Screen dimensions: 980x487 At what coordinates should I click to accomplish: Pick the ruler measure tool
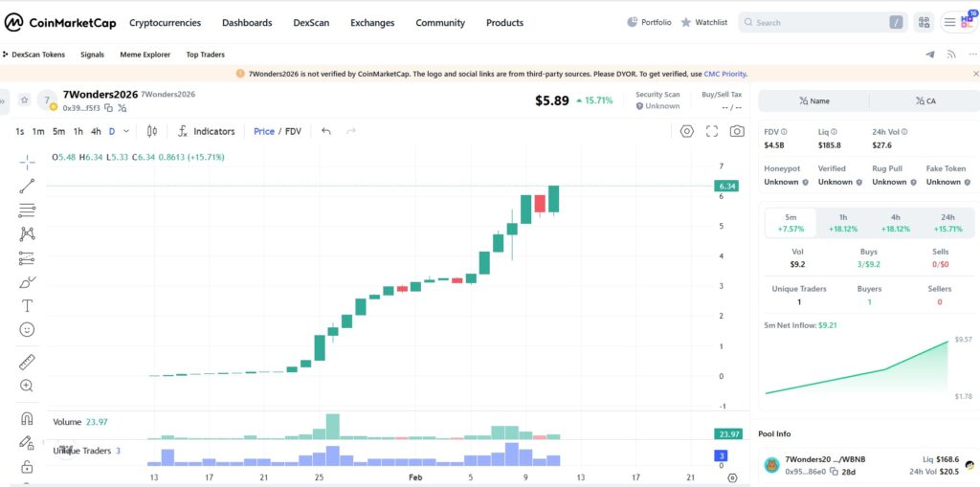click(27, 362)
